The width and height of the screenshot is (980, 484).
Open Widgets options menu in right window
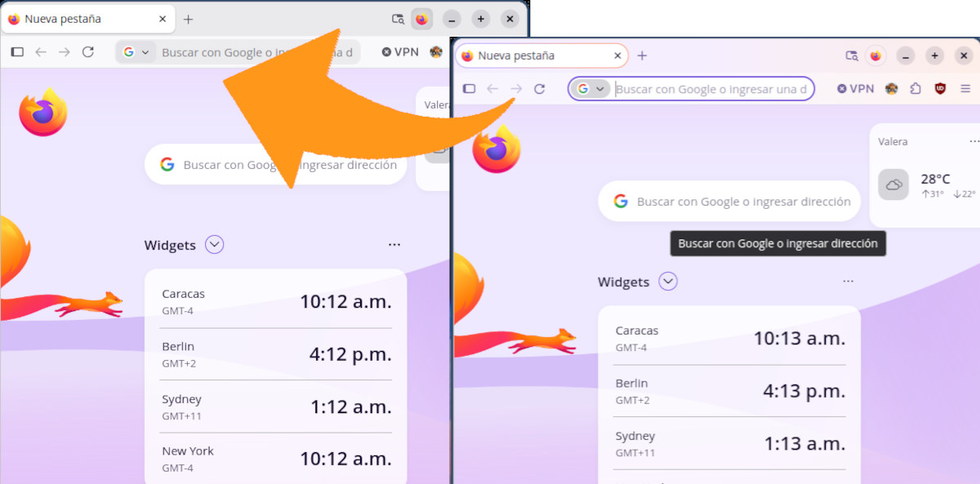pyautogui.click(x=849, y=282)
